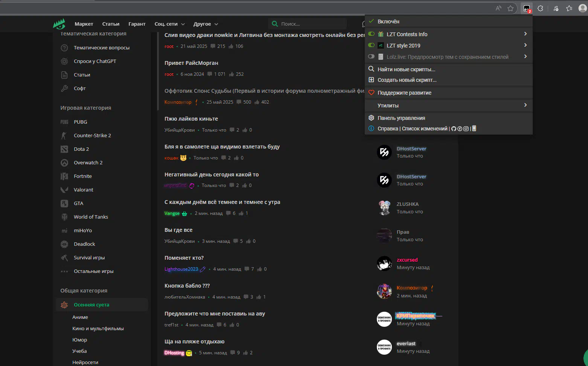Open the Counter-Strike 2 category link
Screen dimensions: 588x366
(92, 135)
